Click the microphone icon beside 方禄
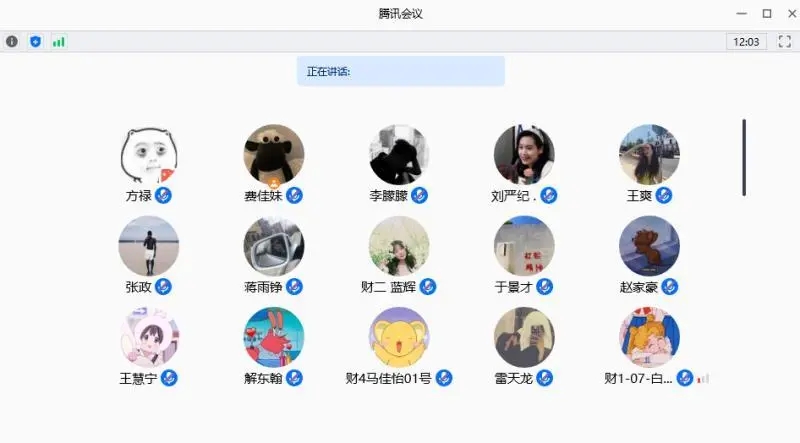The height and width of the screenshot is (443, 800). (163, 195)
